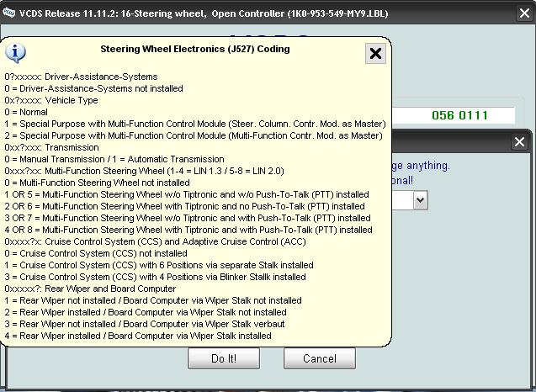Select the '0x?xxxx: Vehicle Type' line

(x=51, y=100)
